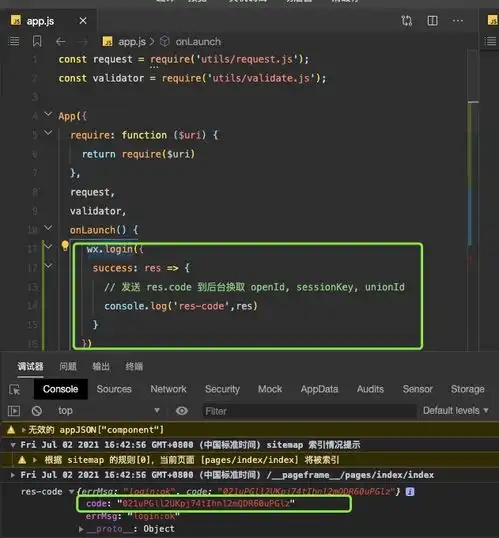Viewport: 499px width, 538px height.
Task: Open the source control compare icon
Action: coord(407,21)
